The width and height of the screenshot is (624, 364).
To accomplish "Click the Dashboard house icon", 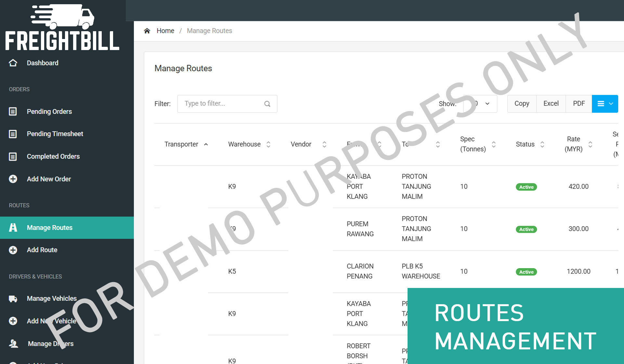I will pyautogui.click(x=13, y=63).
